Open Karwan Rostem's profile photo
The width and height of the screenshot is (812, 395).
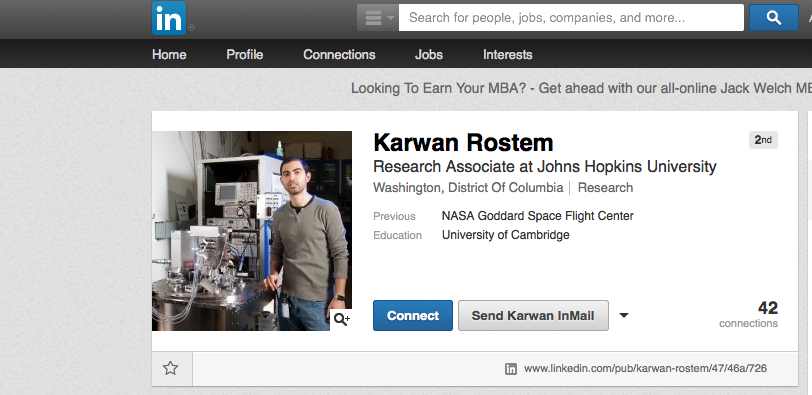[x=252, y=231]
